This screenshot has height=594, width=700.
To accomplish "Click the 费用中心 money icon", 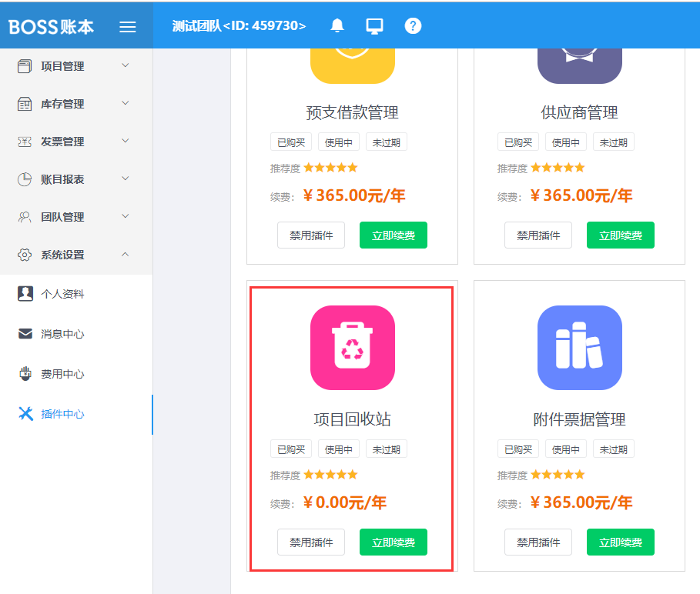I will pos(25,373).
